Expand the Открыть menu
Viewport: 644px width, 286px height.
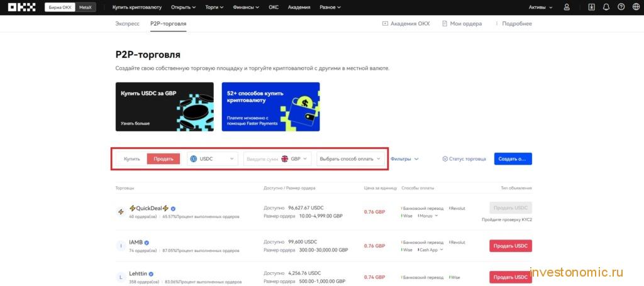tap(184, 8)
